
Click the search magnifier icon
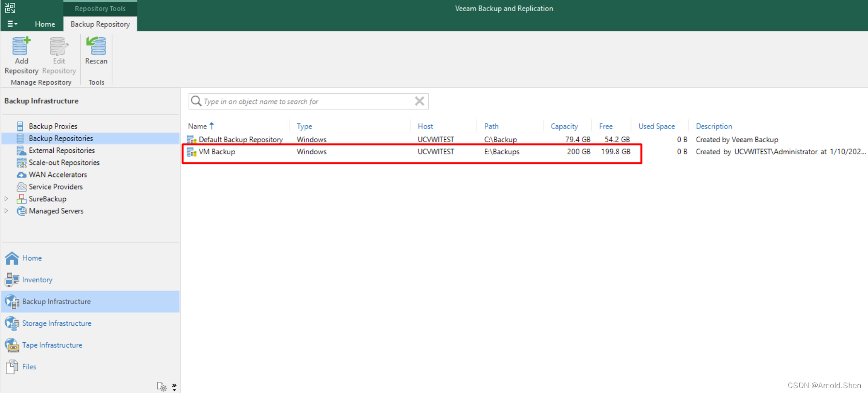click(196, 101)
